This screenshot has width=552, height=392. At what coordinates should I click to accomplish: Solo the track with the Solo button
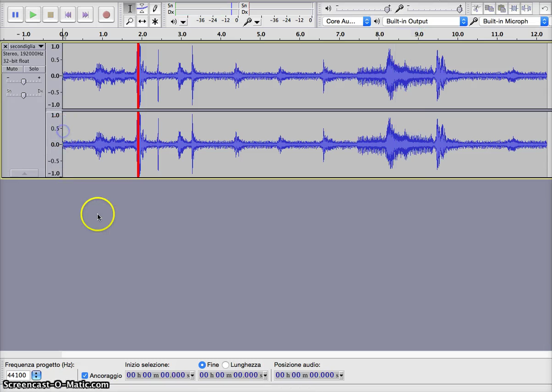[x=34, y=69]
